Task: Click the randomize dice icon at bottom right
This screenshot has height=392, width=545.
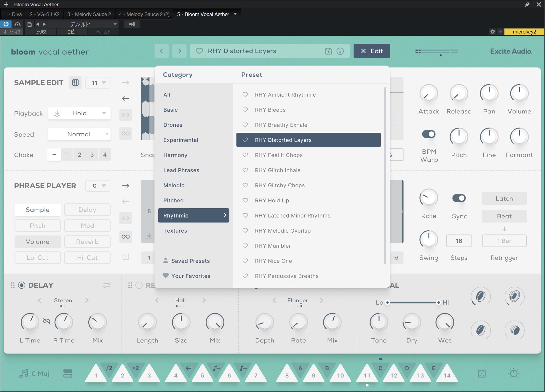Action: (482, 374)
